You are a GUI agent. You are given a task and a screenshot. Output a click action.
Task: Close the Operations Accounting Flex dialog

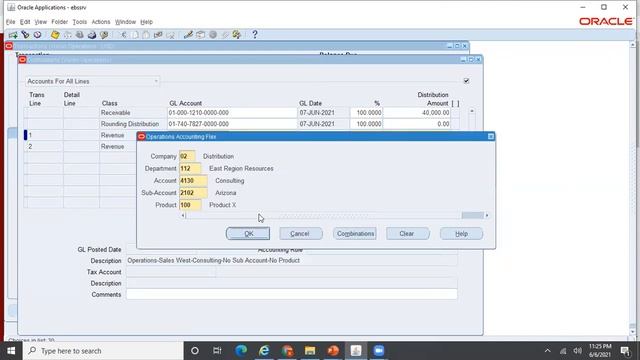[491, 136]
